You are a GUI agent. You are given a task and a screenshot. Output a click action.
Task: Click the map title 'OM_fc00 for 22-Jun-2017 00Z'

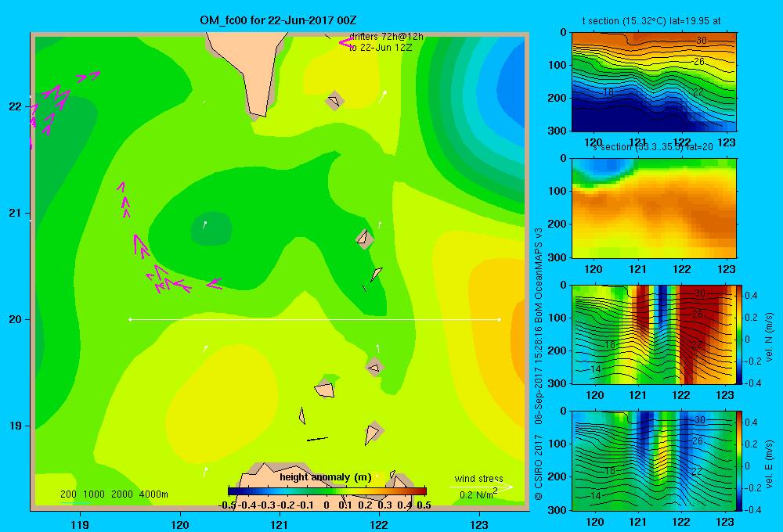[x=278, y=20]
